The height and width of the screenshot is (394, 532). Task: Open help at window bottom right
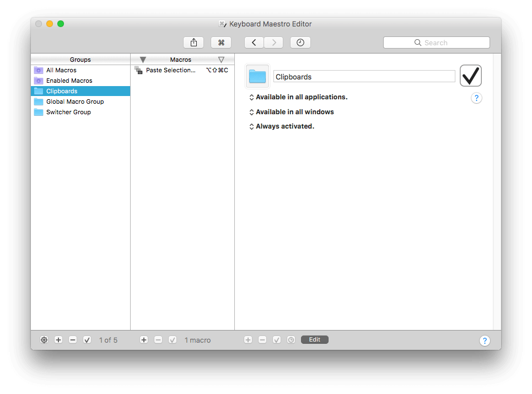484,340
